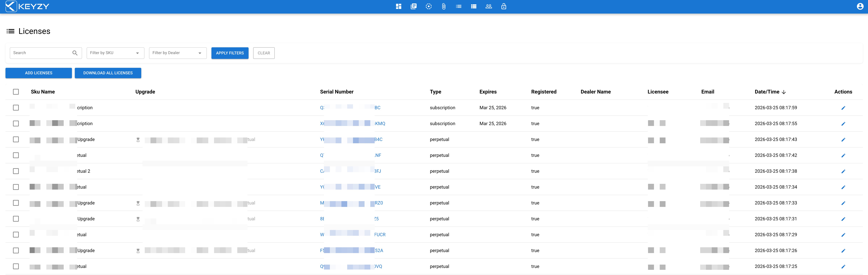This screenshot has width=868, height=275.
Task: Open the detailed table view icon
Action: [x=473, y=6]
